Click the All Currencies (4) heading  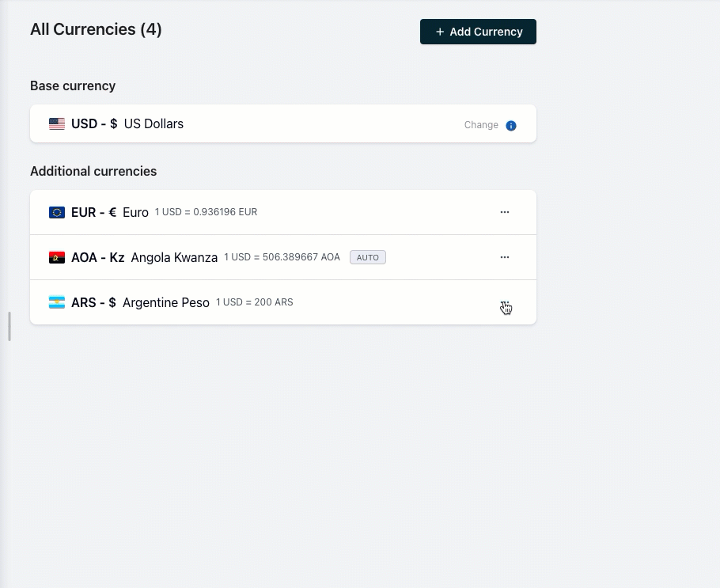pyautogui.click(x=96, y=30)
